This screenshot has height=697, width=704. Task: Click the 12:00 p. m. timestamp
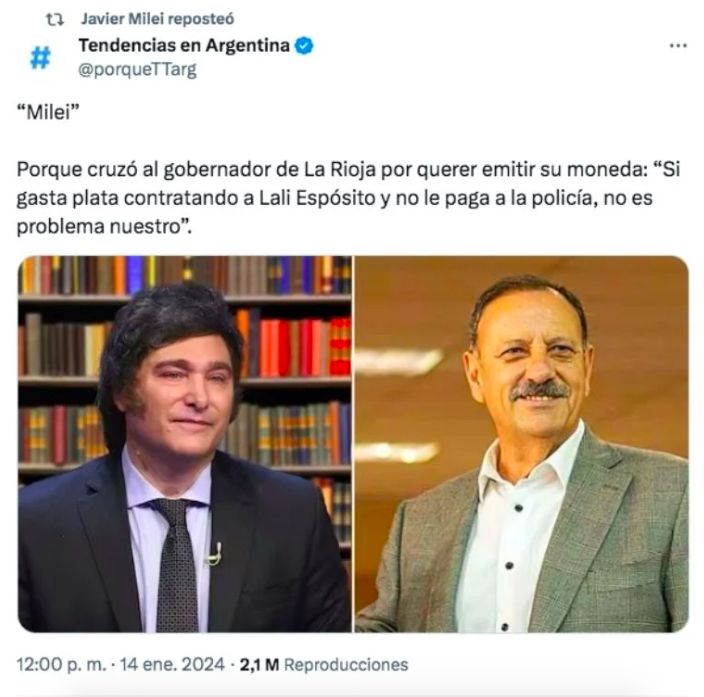point(58,664)
